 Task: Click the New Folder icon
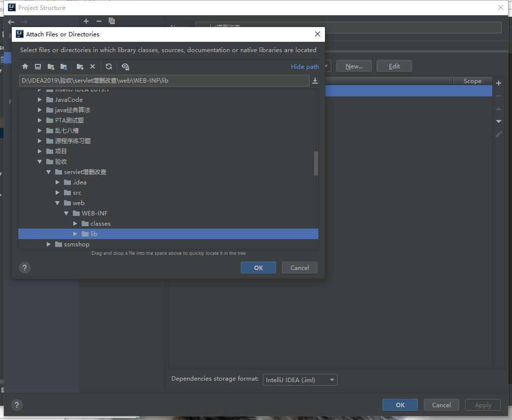[x=80, y=66]
